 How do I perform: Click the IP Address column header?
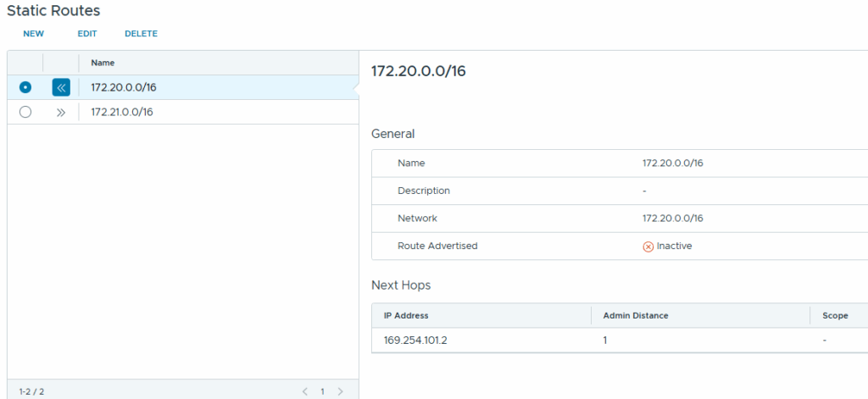point(406,316)
